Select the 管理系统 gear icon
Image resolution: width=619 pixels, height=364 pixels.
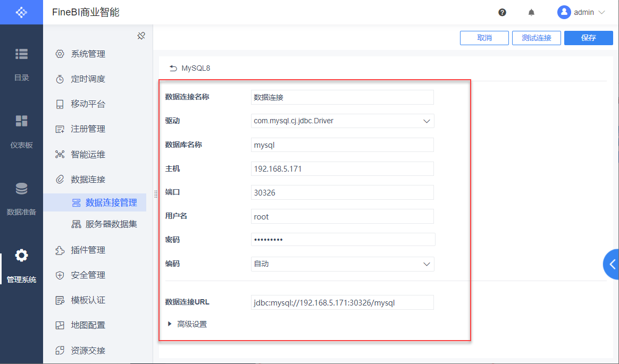21,256
